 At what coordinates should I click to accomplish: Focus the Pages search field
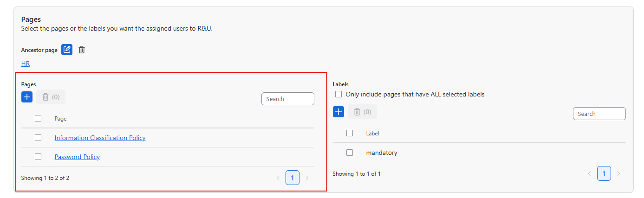(288, 99)
